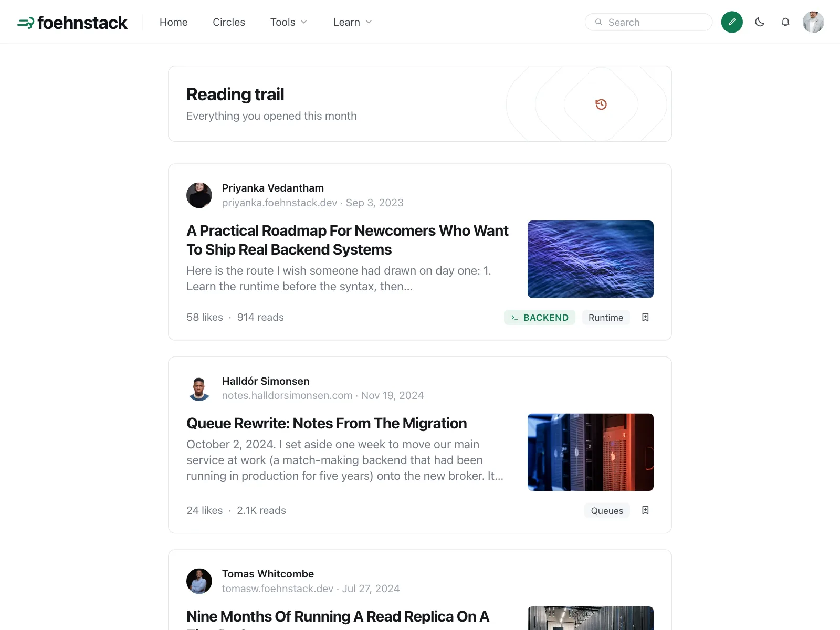The height and width of the screenshot is (630, 840).
Task: Click 24 likes count
Action: point(205,510)
